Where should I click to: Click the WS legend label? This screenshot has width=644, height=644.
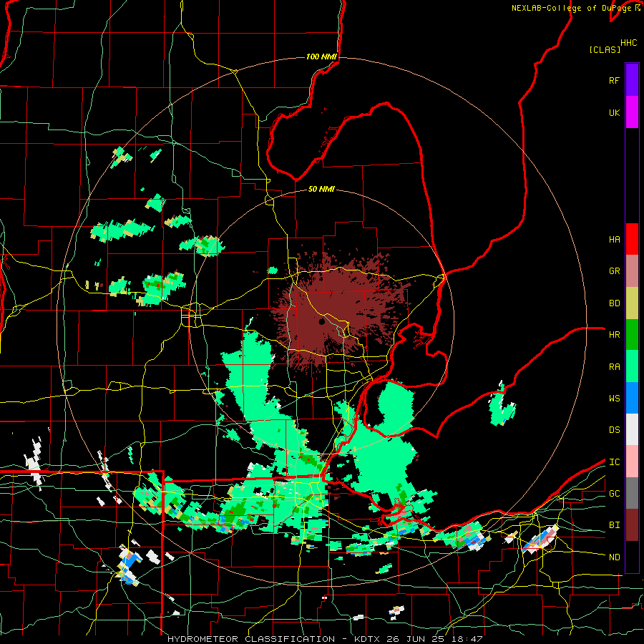(x=614, y=398)
